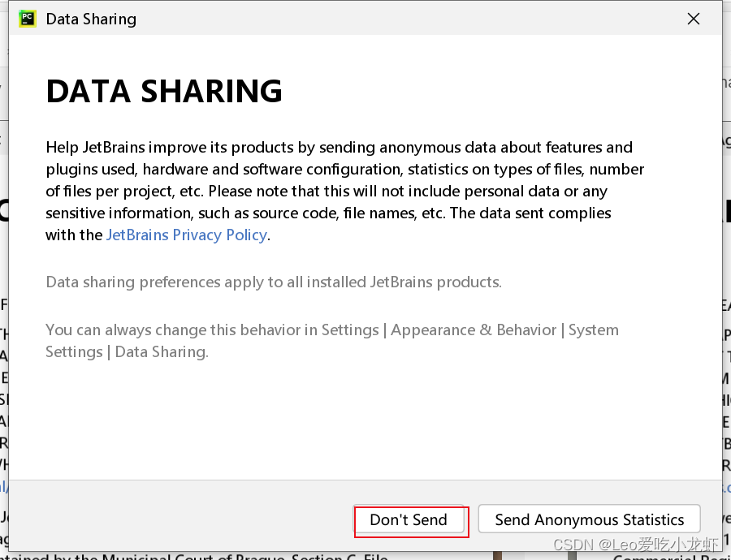The width and height of the screenshot is (731, 560).
Task: Click the empty title bar area
Action: coord(410,19)
